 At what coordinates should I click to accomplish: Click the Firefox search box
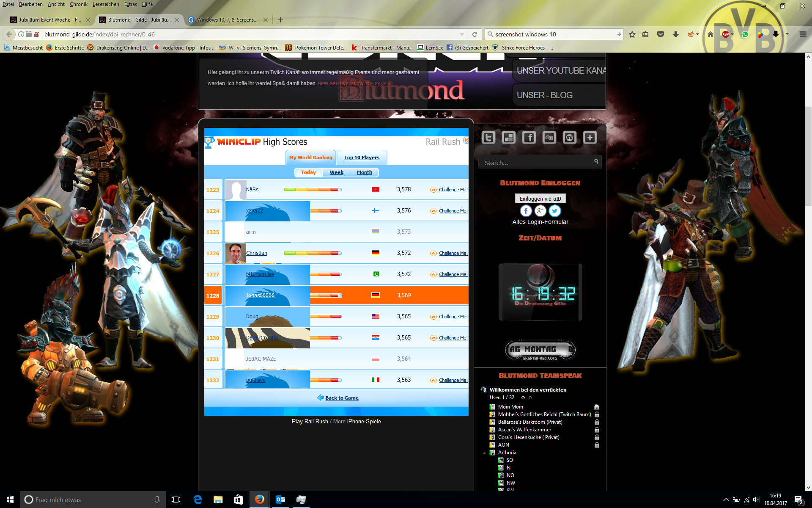554,34
